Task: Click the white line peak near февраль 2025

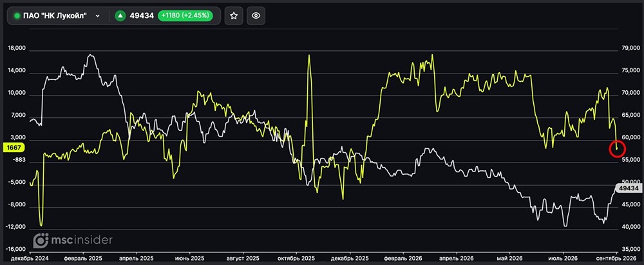Action: [x=91, y=55]
